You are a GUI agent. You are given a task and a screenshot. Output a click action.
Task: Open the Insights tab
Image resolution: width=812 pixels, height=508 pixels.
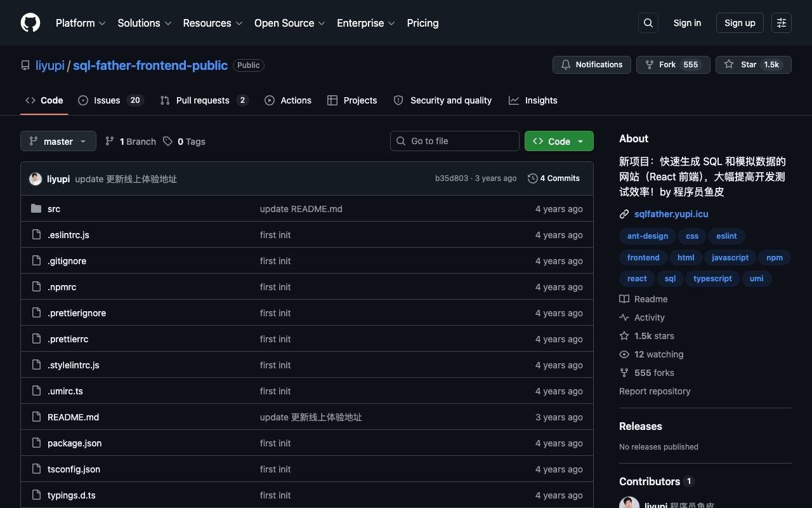(x=533, y=100)
